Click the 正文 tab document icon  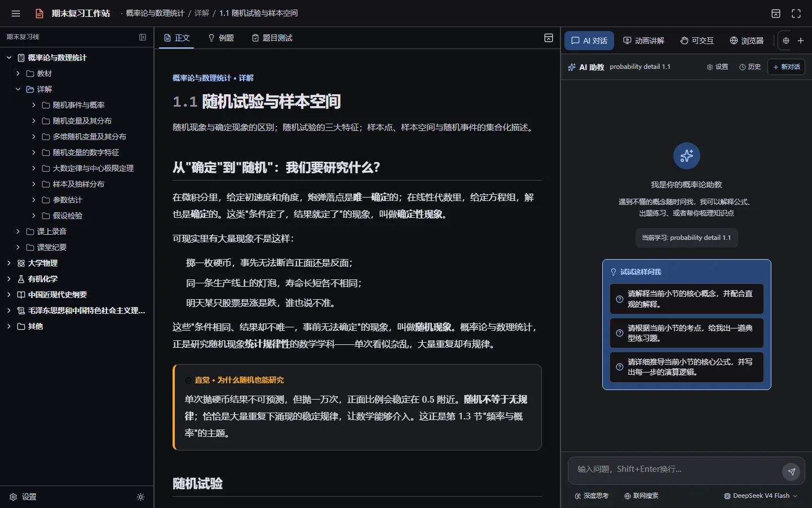coord(167,38)
